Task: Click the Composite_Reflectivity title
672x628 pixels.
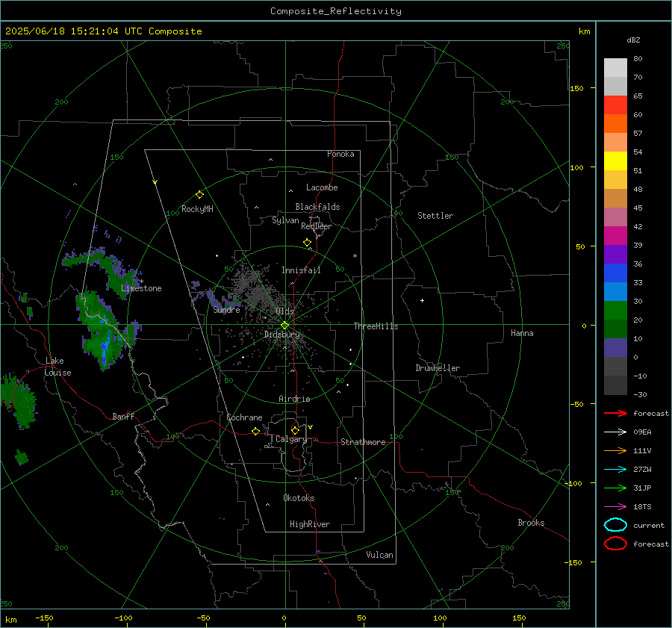Action: coord(336,11)
